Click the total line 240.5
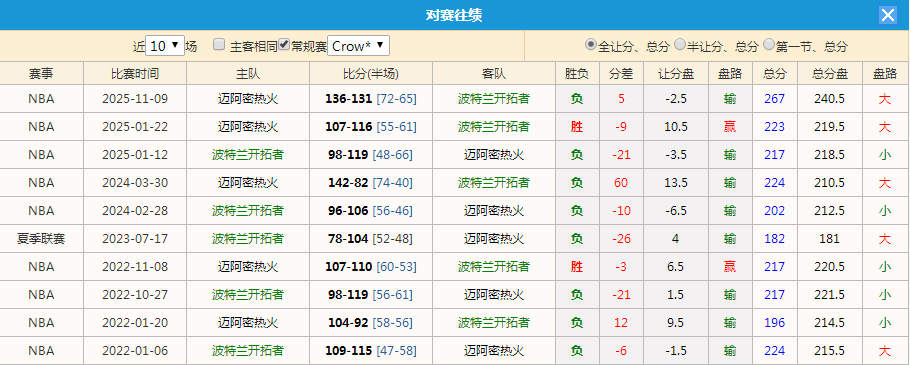The image size is (910, 365). coord(829,99)
